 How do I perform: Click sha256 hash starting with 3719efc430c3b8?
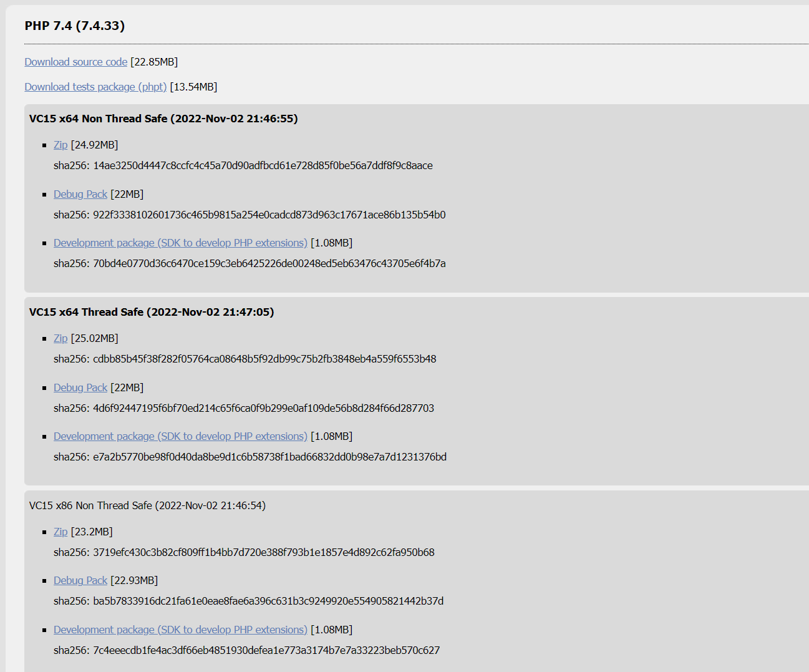[264, 552]
